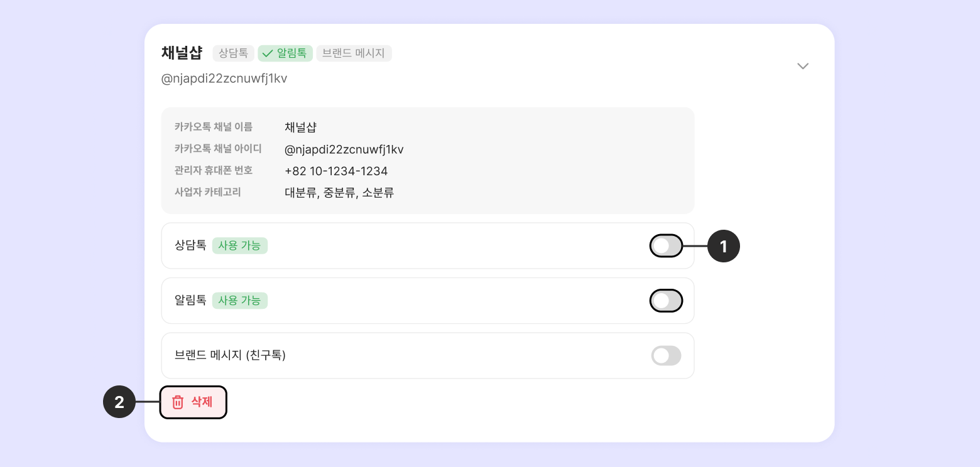Click the @njapdi22zcnuwfj1kv handle under title
This screenshot has width=980, height=467.
coord(224,79)
